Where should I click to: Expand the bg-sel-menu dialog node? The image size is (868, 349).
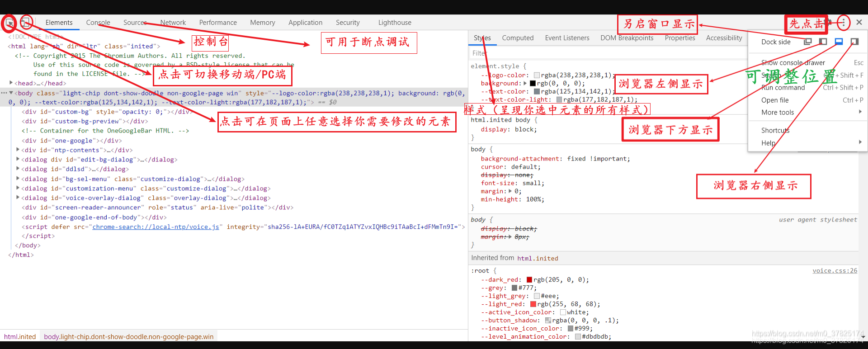click(x=18, y=179)
